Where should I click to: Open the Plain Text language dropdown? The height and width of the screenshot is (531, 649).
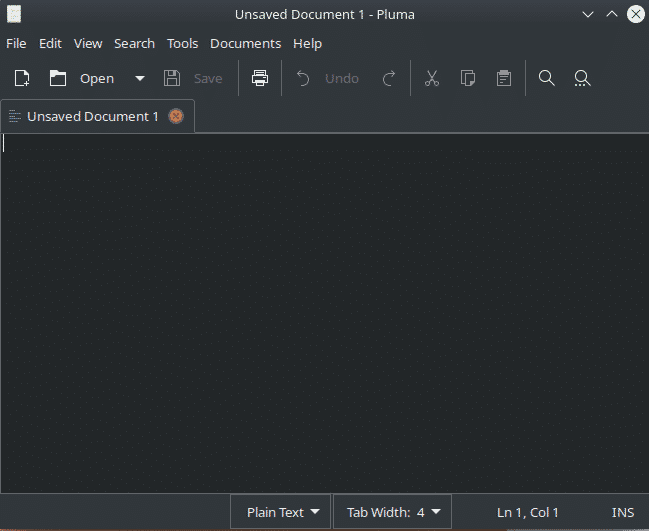tap(281, 512)
